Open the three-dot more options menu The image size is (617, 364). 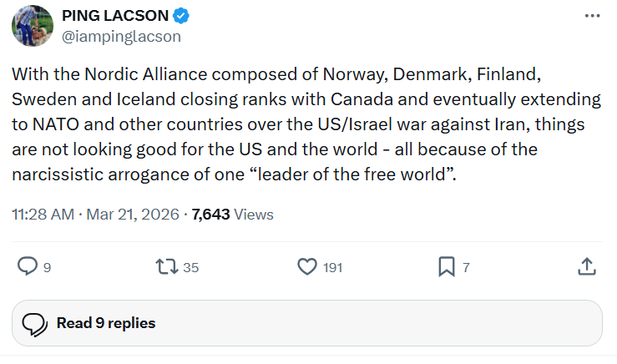[592, 17]
